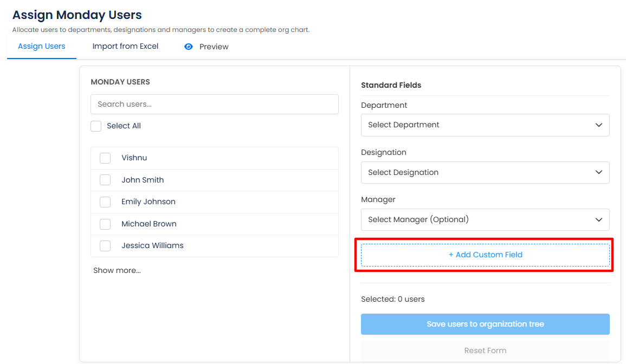Focus the Search users field
The image size is (626, 364).
click(215, 104)
